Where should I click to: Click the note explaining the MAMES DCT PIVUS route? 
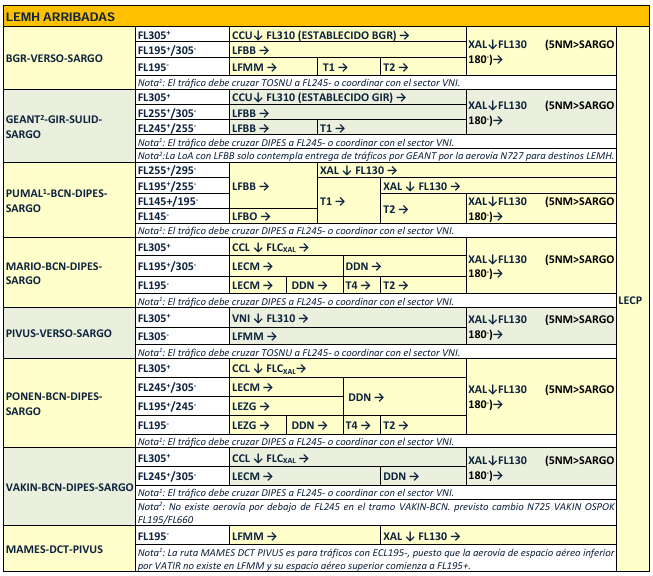point(376,558)
